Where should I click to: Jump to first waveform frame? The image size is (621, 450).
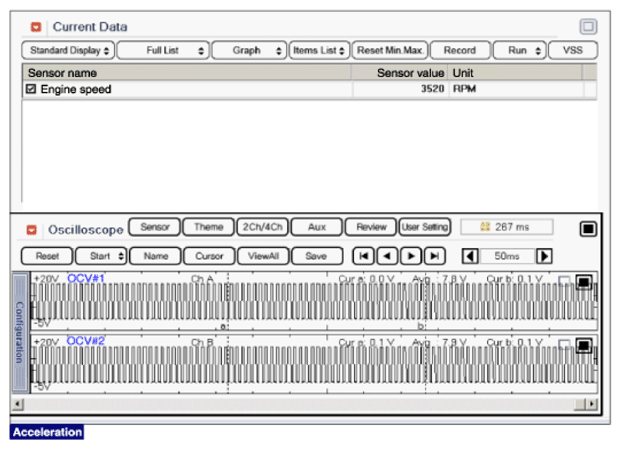365,256
